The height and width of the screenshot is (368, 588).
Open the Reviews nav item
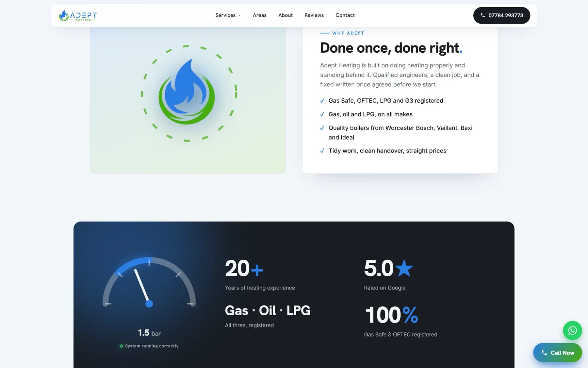click(314, 15)
